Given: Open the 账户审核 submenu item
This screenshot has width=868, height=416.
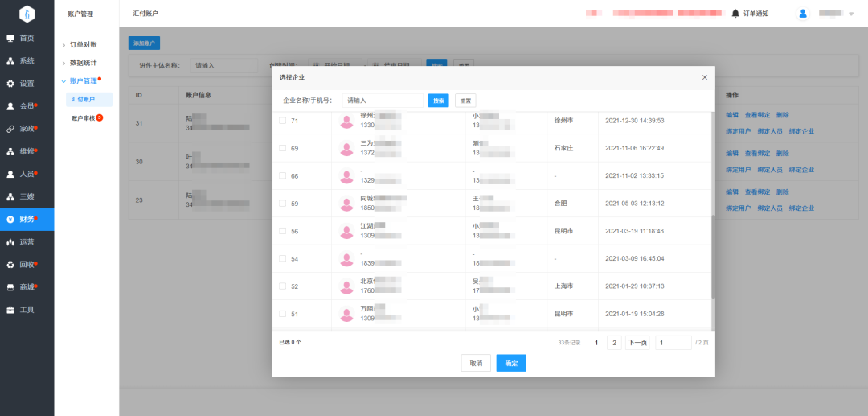Looking at the screenshot, I should coord(83,118).
